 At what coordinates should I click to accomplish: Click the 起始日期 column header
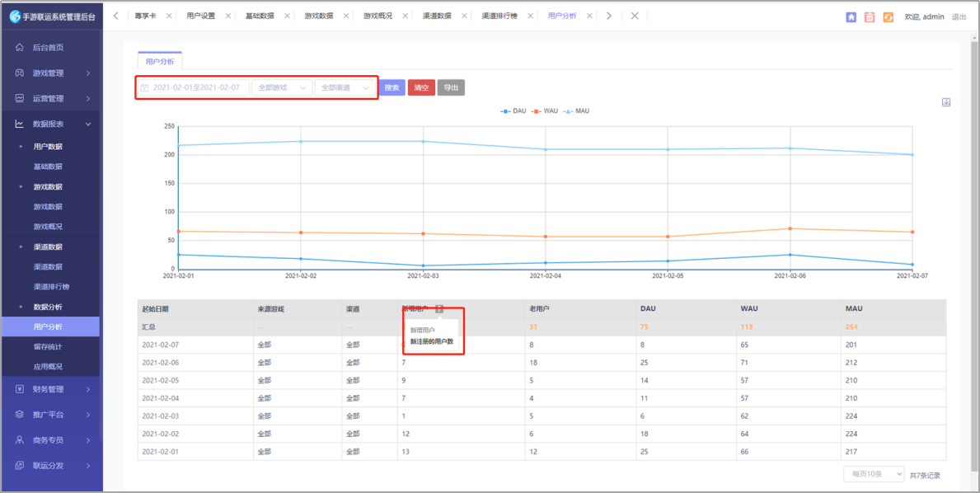(155, 308)
